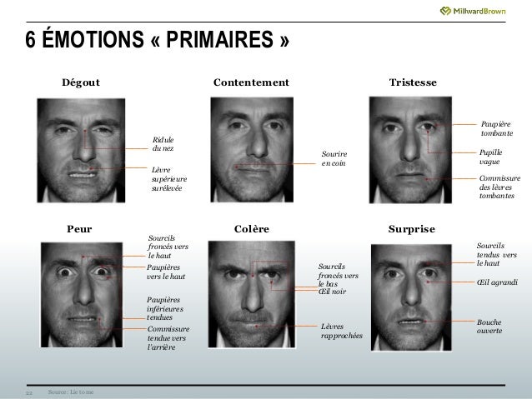Click the 'Paupières inférieures tendues' annotation
The width and height of the screenshot is (532, 399).
pos(165,308)
